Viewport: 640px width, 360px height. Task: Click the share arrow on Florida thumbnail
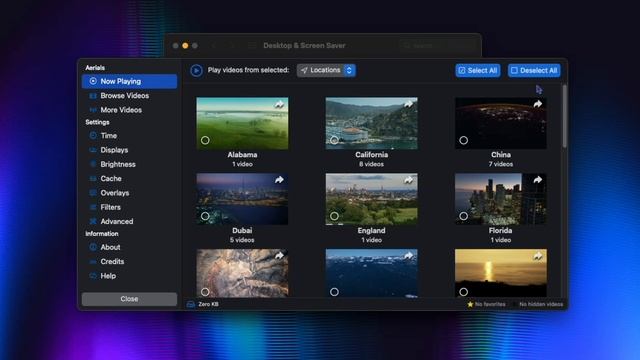[538, 180]
